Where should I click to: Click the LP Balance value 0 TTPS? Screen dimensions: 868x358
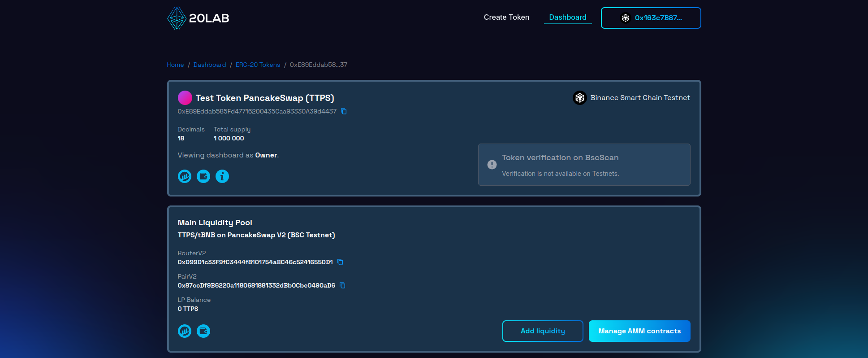click(188, 309)
